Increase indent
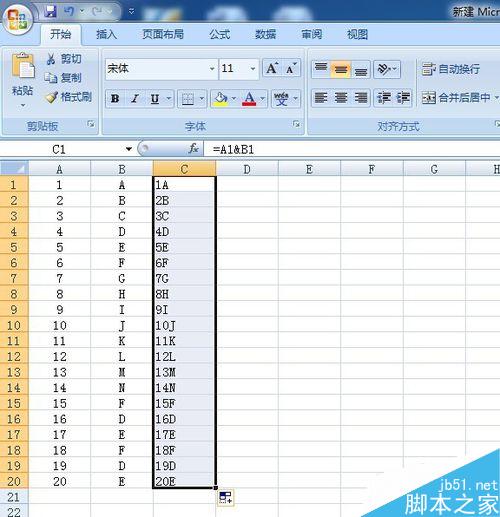The height and width of the screenshot is (517, 500). (403, 98)
